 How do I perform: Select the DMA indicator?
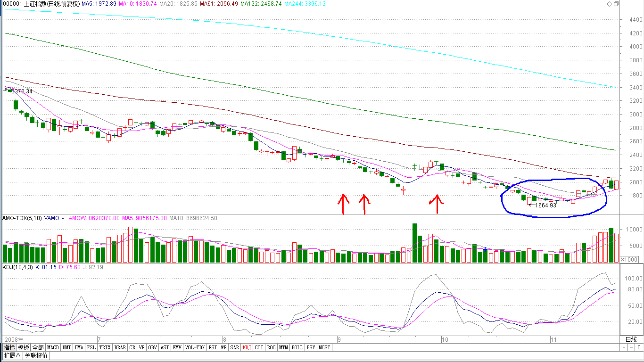(x=79, y=347)
